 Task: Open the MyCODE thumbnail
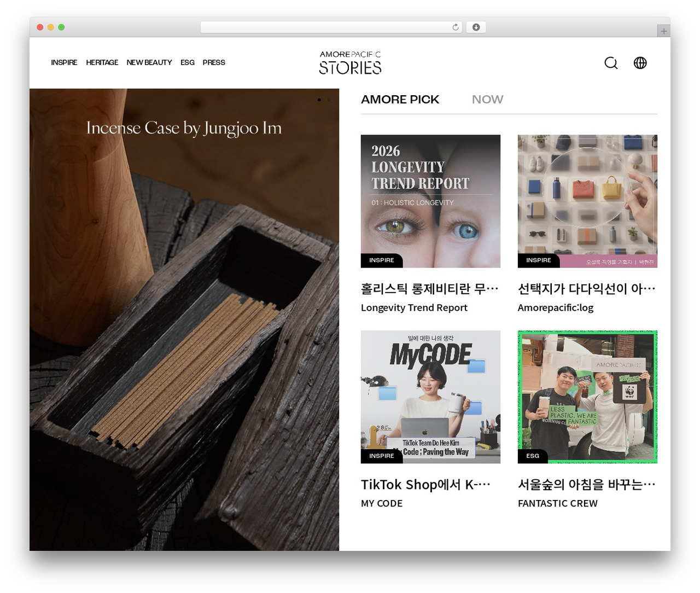coord(430,397)
